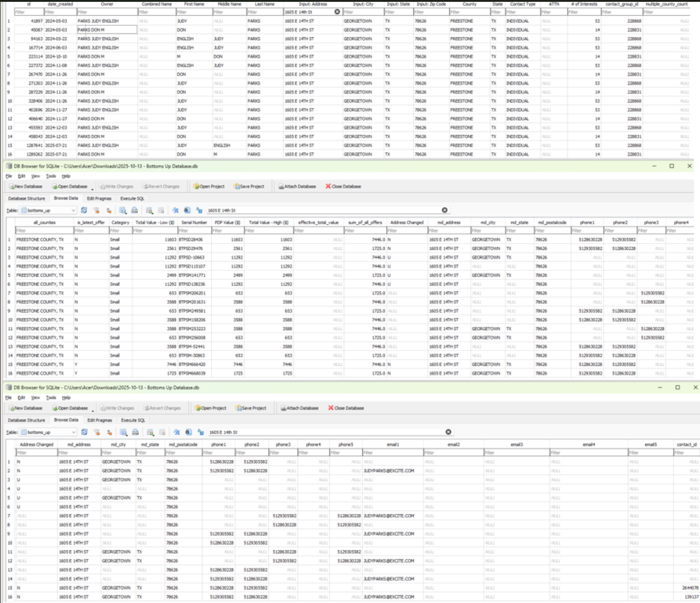Image resolution: width=700 pixels, height=603 pixels.
Task: Click email1 filter field in bottom window
Action: tap(393, 452)
